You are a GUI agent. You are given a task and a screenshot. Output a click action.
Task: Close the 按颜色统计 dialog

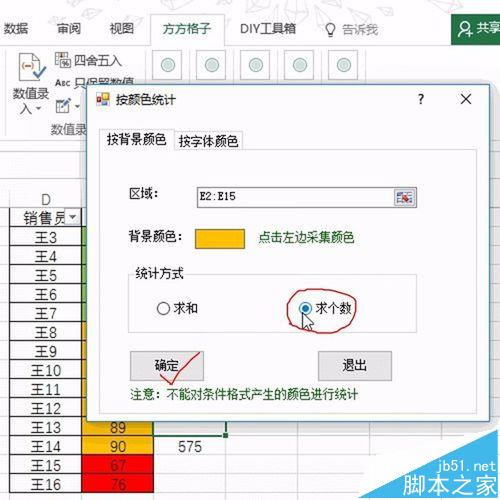tap(466, 99)
